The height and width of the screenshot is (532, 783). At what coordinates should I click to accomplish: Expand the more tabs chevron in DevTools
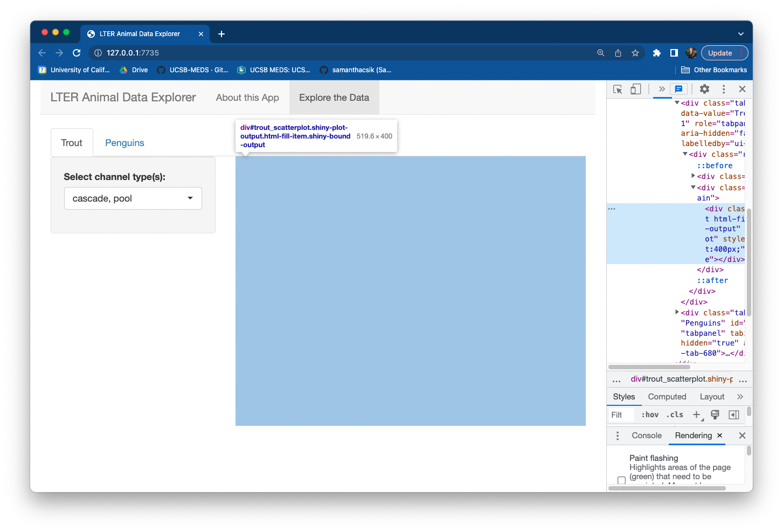click(662, 89)
